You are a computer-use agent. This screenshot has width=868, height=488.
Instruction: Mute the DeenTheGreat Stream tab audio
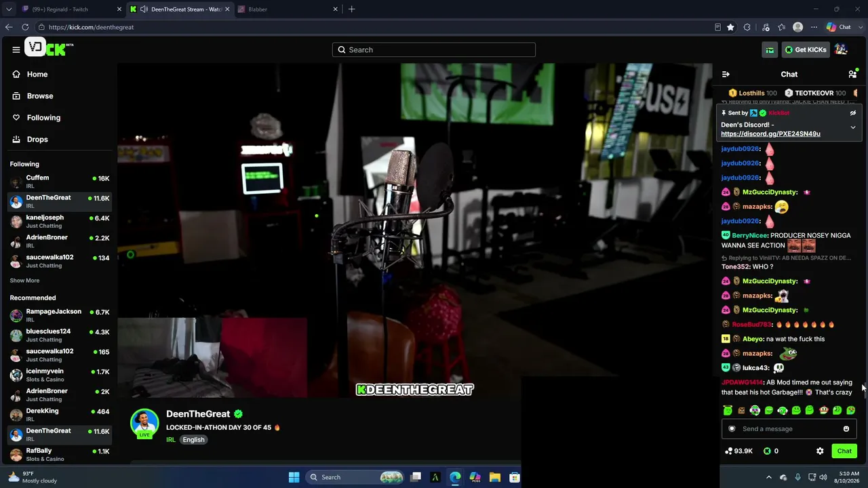pos(144,9)
